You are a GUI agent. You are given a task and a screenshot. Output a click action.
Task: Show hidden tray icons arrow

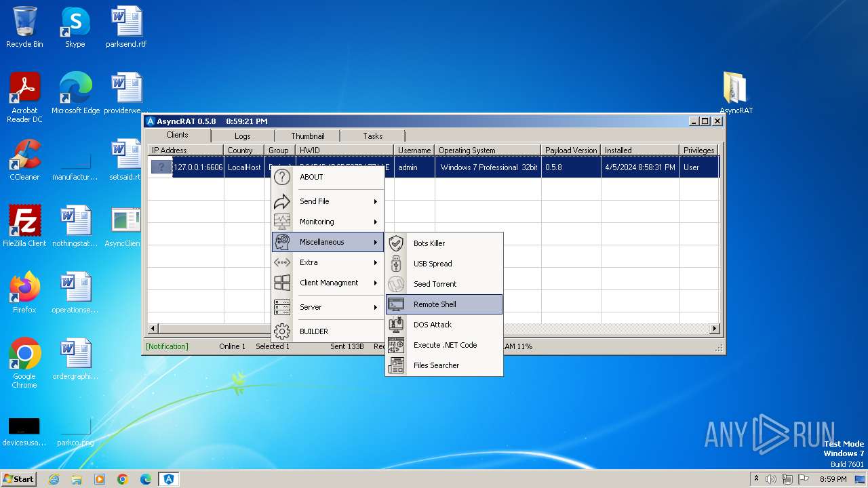(x=756, y=479)
